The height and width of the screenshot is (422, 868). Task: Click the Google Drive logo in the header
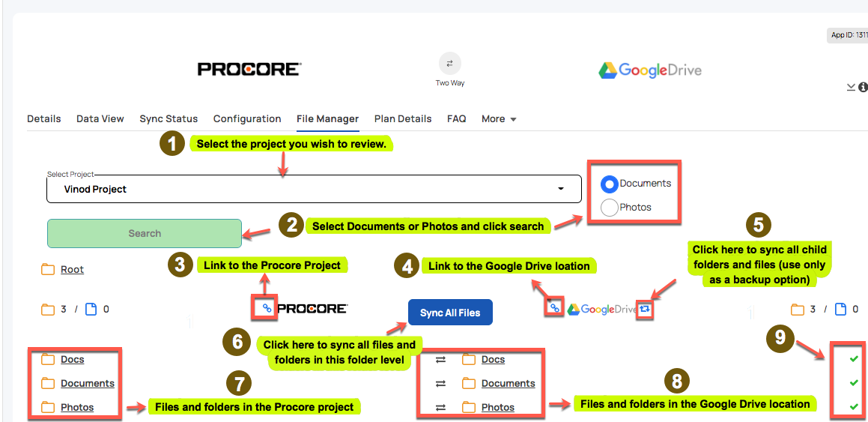coord(650,70)
